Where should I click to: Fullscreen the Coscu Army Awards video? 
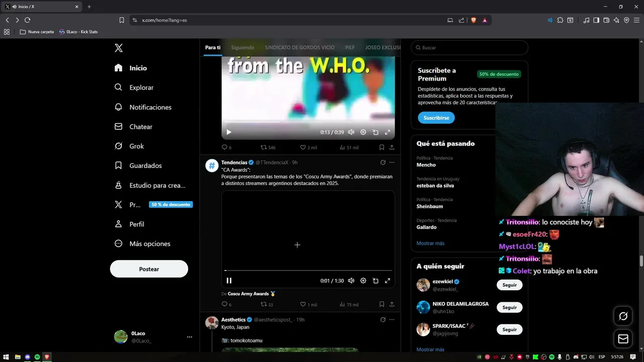click(x=387, y=281)
